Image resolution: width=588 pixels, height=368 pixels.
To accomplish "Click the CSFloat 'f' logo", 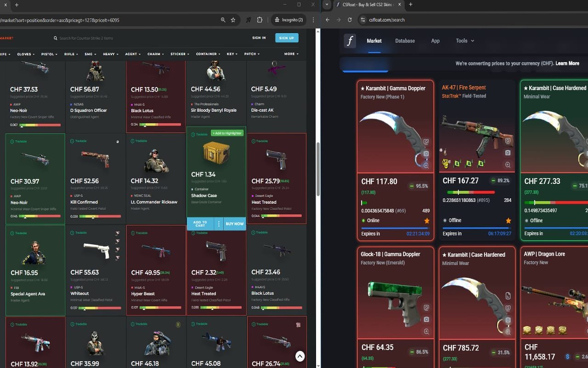I will pyautogui.click(x=350, y=41).
